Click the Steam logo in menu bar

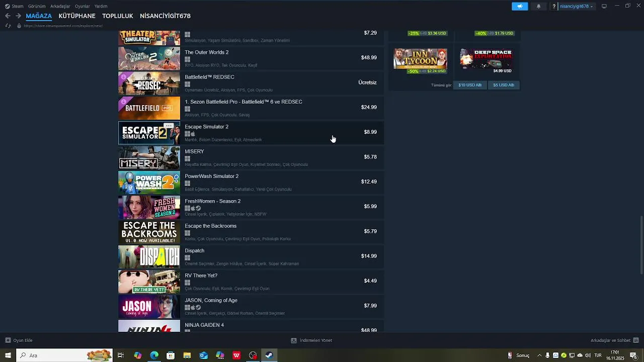(x=7, y=6)
